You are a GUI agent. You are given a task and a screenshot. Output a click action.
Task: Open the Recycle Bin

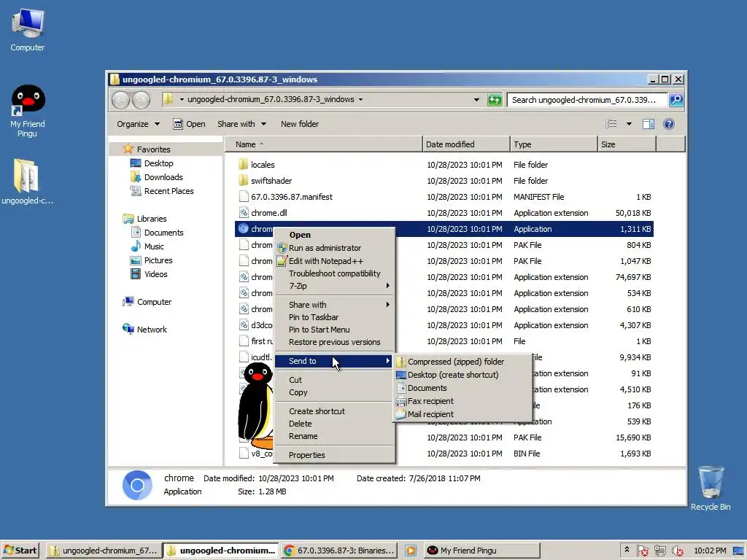(711, 488)
